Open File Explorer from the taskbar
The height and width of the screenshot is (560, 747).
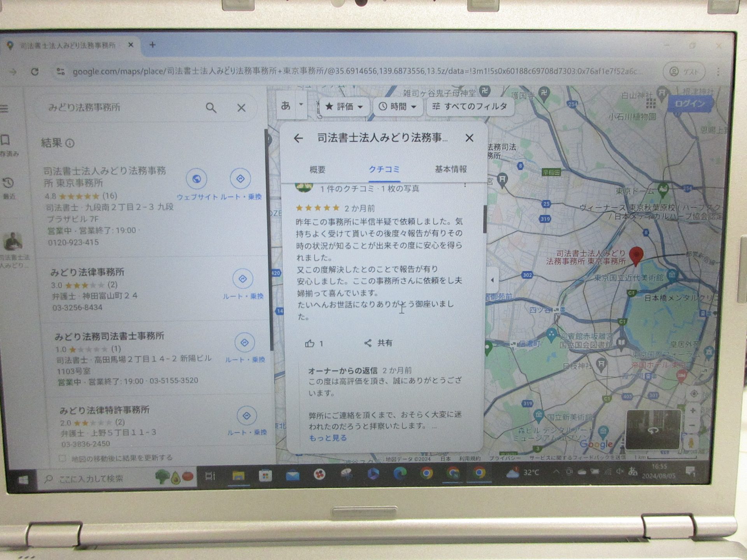238,475
